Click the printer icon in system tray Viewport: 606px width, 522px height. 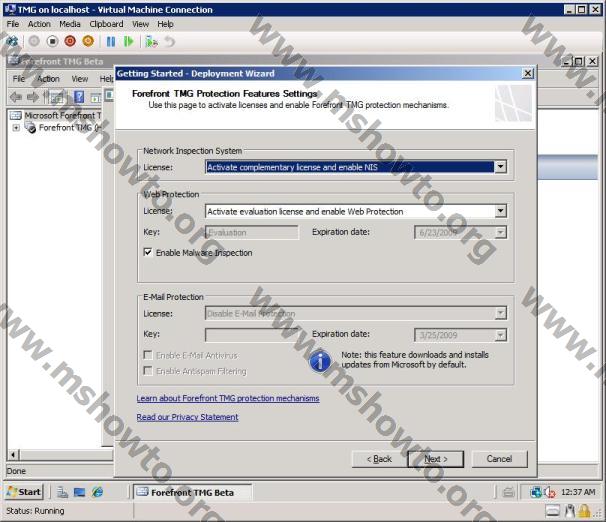[509, 492]
